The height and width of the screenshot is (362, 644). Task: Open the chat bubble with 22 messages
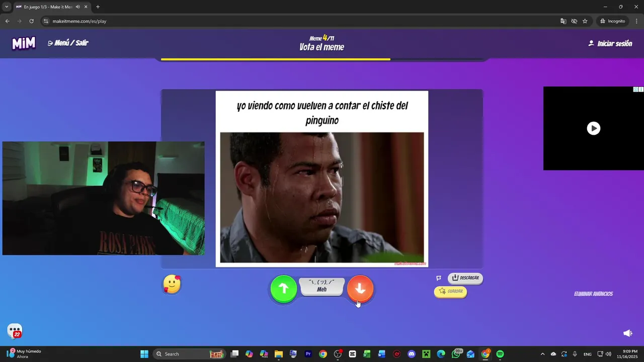pyautogui.click(x=15, y=331)
